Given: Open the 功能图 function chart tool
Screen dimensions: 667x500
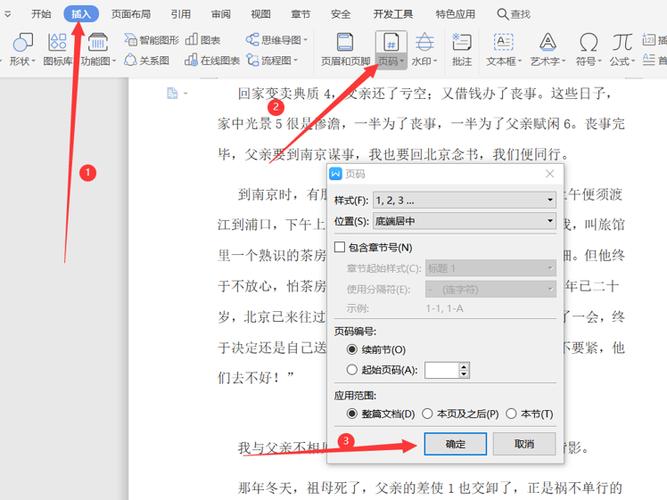Looking at the screenshot, I should (98, 49).
